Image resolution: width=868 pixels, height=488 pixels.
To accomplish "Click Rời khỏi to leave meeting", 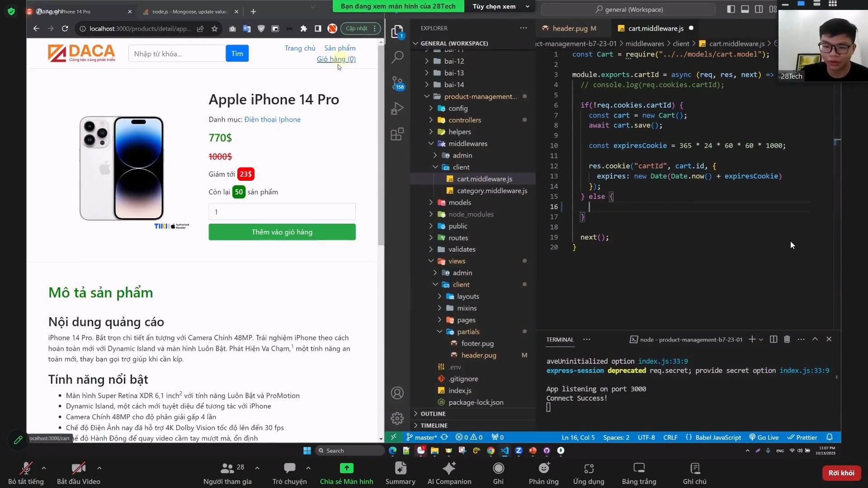I will [841, 473].
